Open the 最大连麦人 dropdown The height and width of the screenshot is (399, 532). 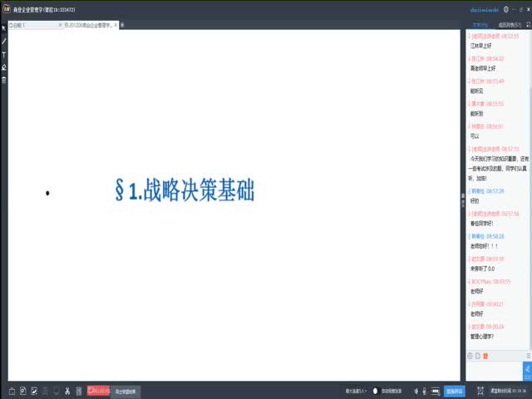tap(357, 392)
